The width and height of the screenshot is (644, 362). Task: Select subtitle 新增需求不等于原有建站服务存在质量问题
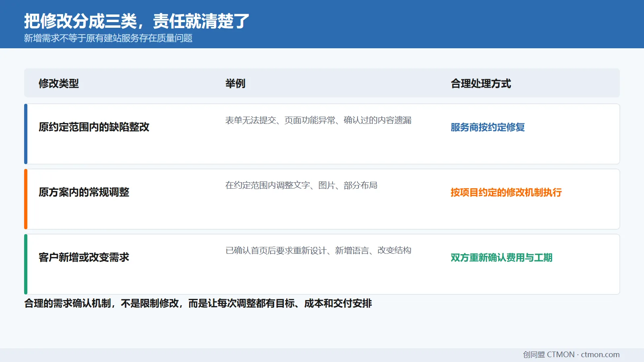pyautogui.click(x=108, y=38)
